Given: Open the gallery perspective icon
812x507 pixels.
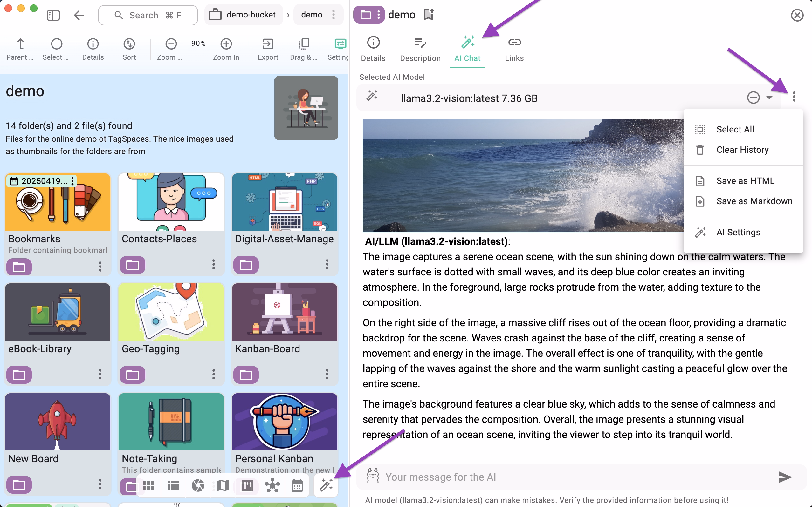Looking at the screenshot, I should (x=198, y=485).
